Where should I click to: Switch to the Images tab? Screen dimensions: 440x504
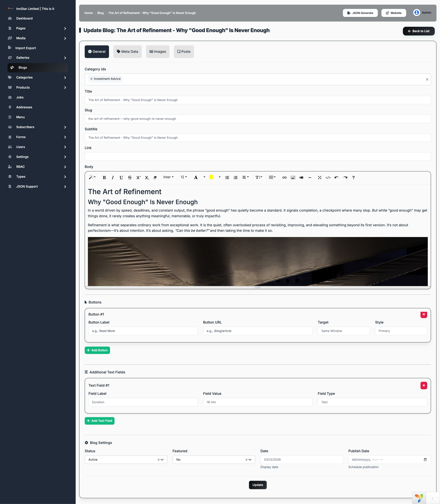coord(158,51)
